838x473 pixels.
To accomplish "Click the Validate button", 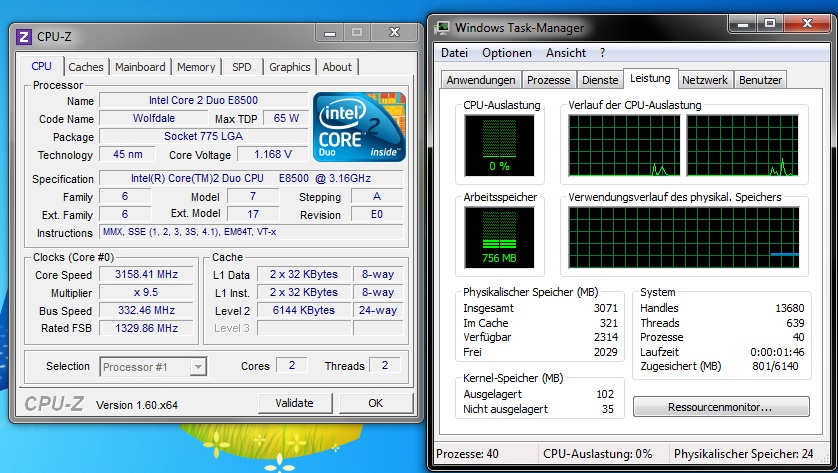I will coord(294,403).
